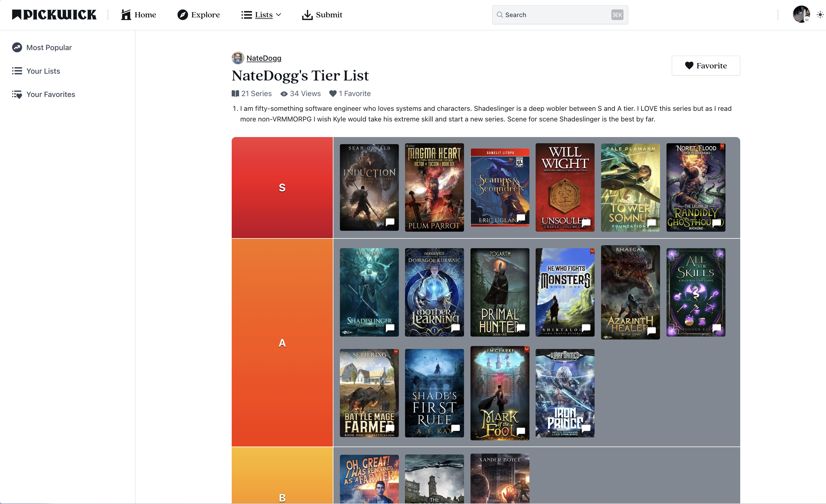
Task: Open the Azarinth Healer cover
Action: click(x=630, y=292)
